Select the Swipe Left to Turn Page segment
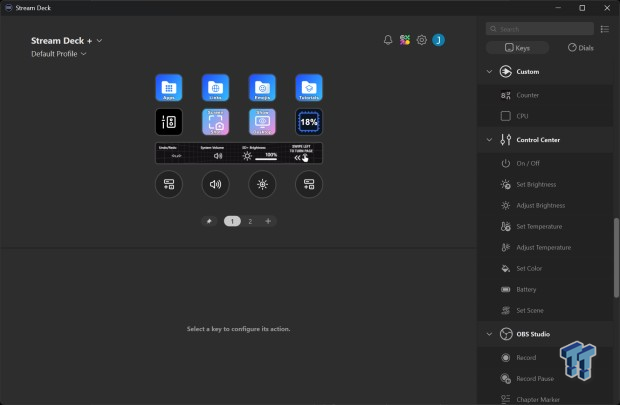Viewport: 620px width, 405px height. 301,153
